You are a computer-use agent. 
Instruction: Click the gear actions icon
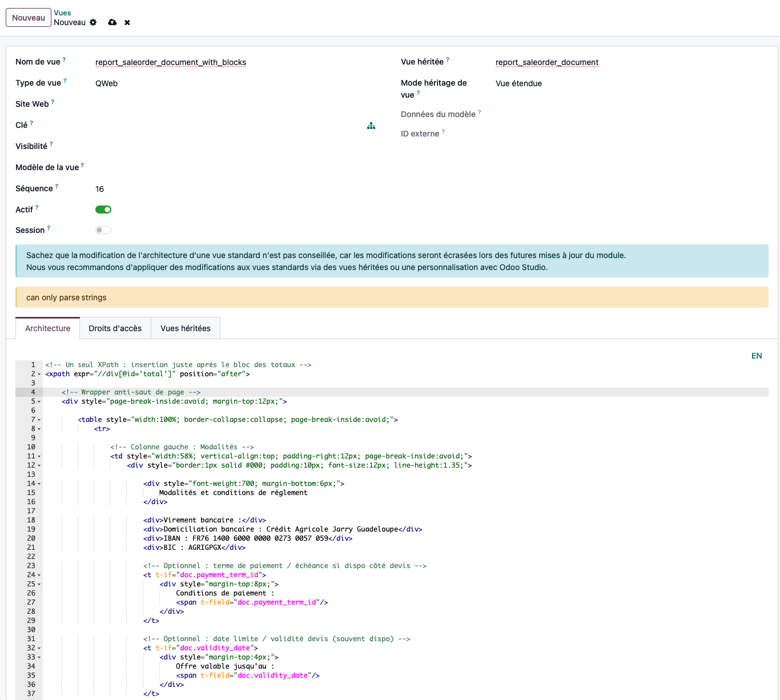pos(93,22)
